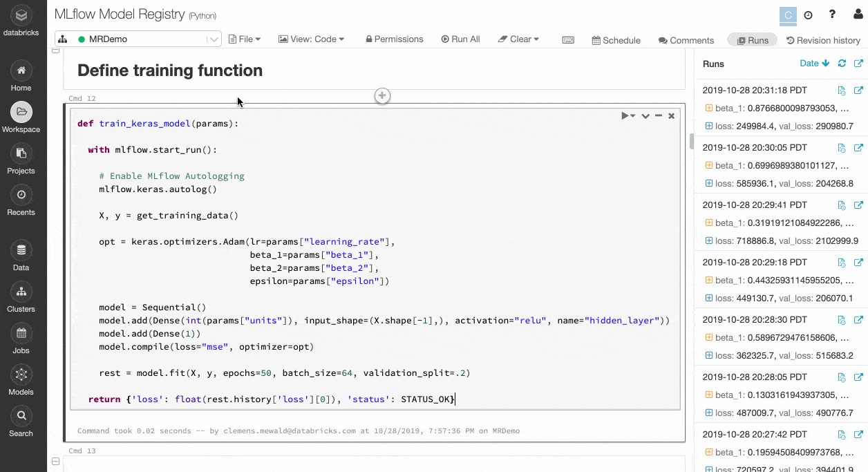Screen dimensions: 868x472
Task: Collapse the Define training function cell
Action: click(x=56, y=50)
